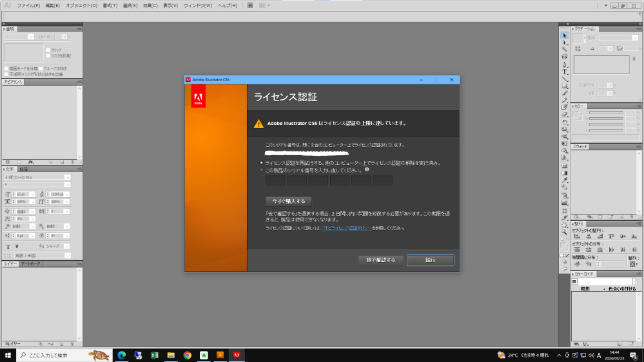
Task: Open the アドビライセンス認証 link
Action: [347, 228]
